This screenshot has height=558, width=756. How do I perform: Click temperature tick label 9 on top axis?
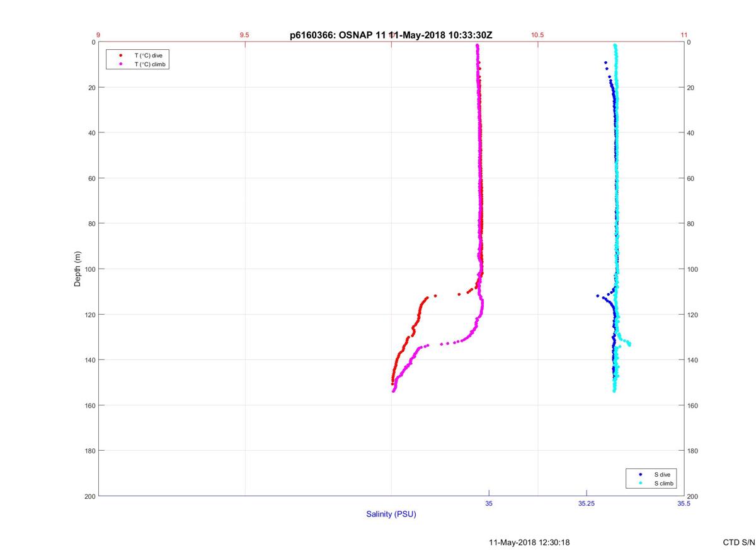(98, 35)
